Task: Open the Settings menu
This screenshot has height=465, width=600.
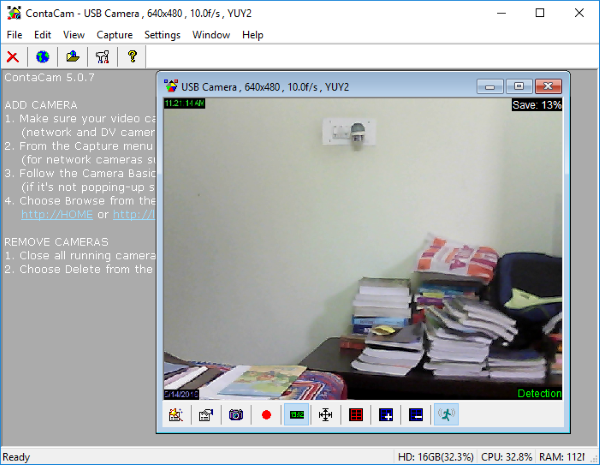Action: [x=162, y=35]
